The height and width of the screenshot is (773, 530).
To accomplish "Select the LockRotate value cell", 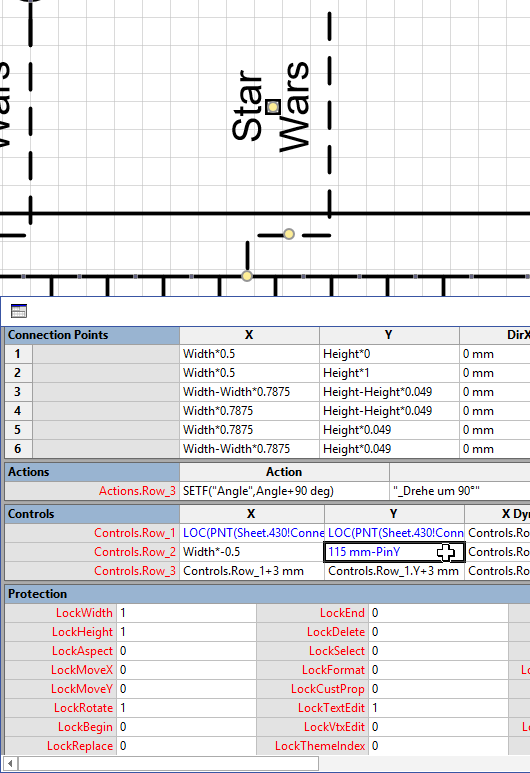I will coord(186,708).
